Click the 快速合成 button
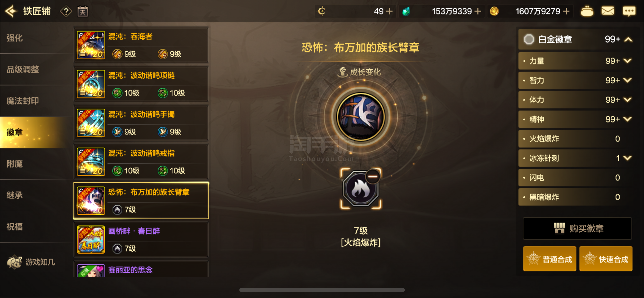 [x=606, y=259]
